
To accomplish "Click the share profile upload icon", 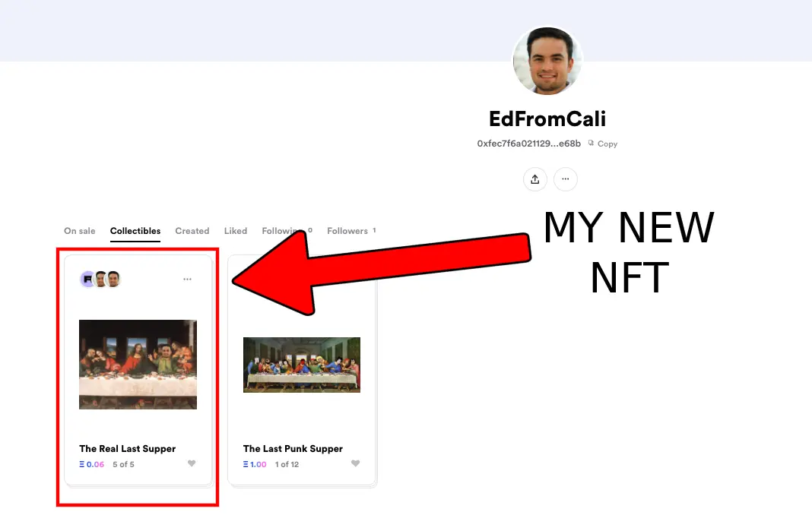I will coord(535,179).
